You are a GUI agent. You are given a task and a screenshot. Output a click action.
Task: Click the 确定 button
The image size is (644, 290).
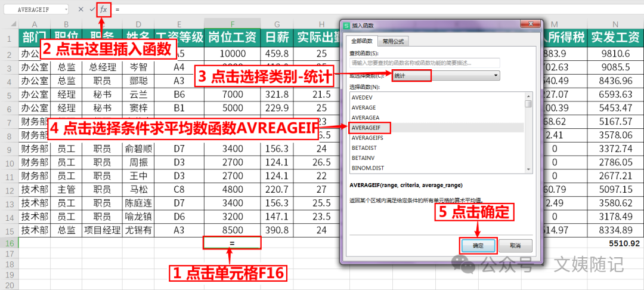coord(478,246)
